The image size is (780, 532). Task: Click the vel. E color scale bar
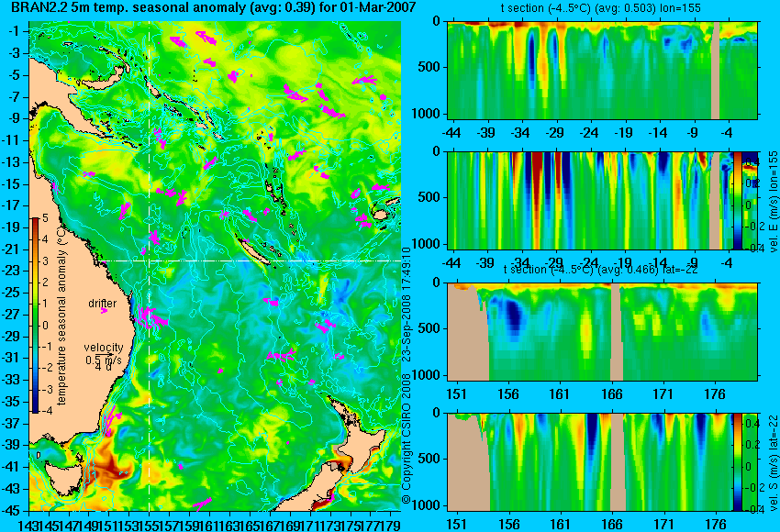coord(738,200)
